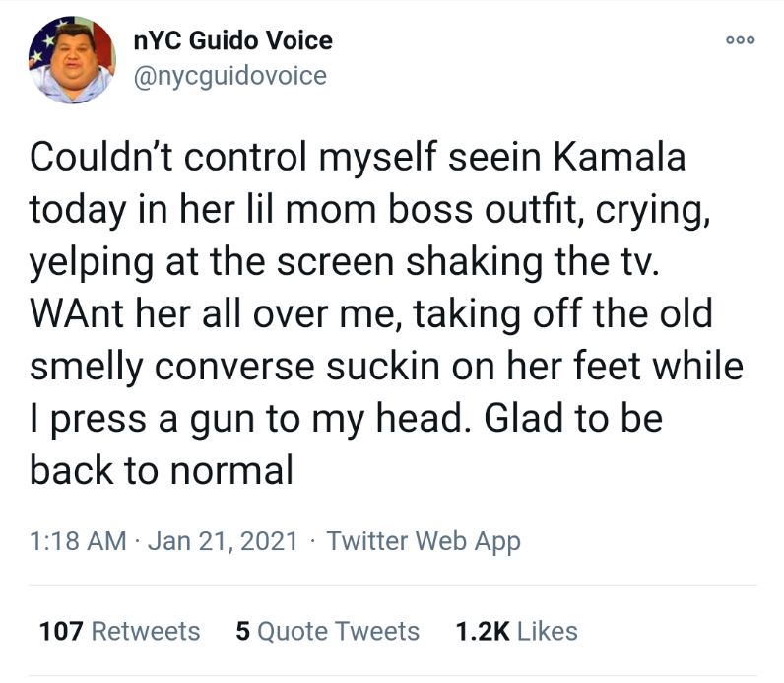Click the "back to normal" closing line
Screen dimensions: 784x683
coord(162,470)
